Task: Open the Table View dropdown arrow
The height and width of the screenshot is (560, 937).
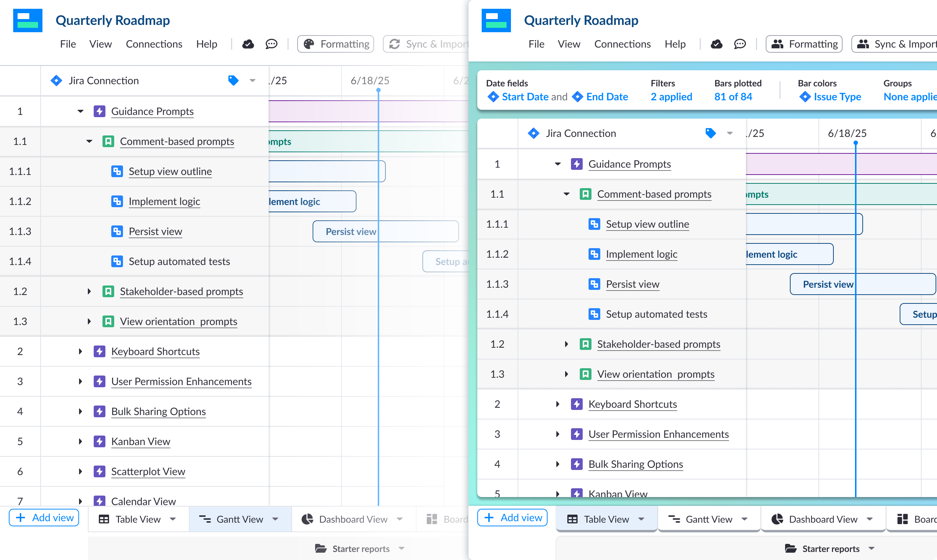Action: pyautogui.click(x=173, y=519)
